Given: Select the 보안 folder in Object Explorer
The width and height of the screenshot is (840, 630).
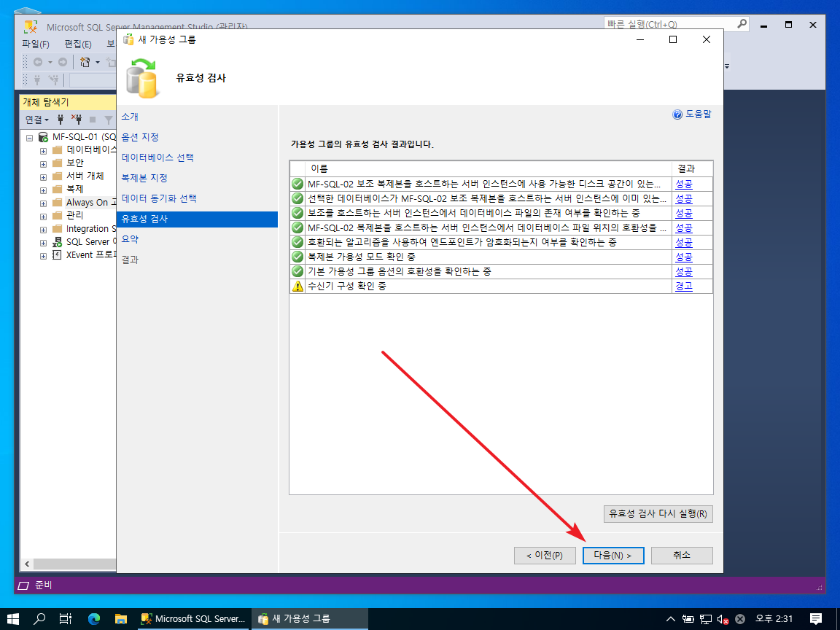Looking at the screenshot, I should [75, 163].
